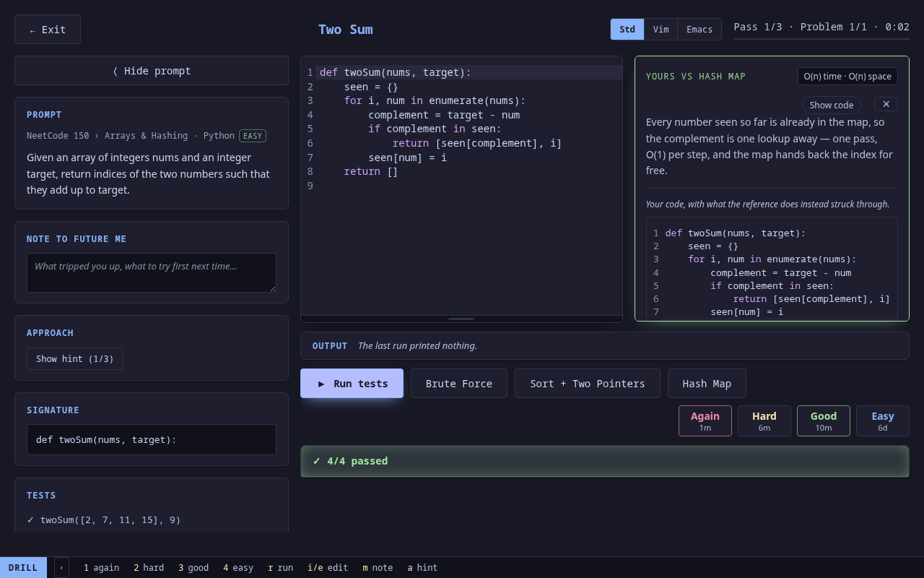Click the DRILL mode label in the status bar
The height and width of the screenshot is (578, 924).
pyautogui.click(x=23, y=567)
